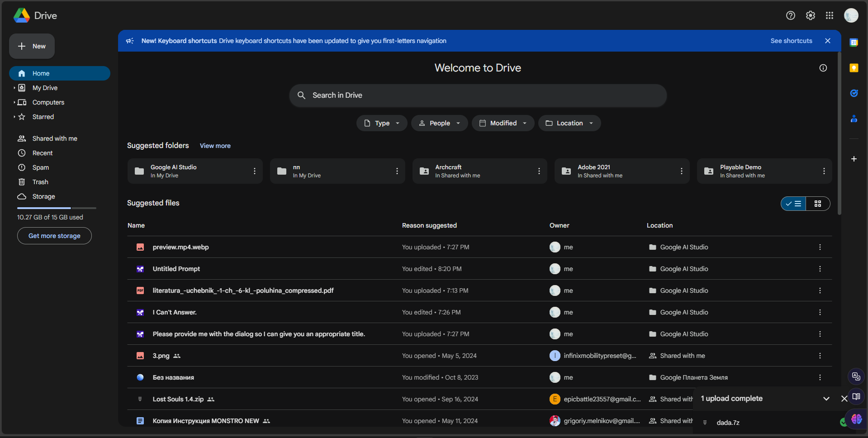The image size is (868, 438).
Task: Open more actions for preview.mp4.webp
Action: coord(820,247)
